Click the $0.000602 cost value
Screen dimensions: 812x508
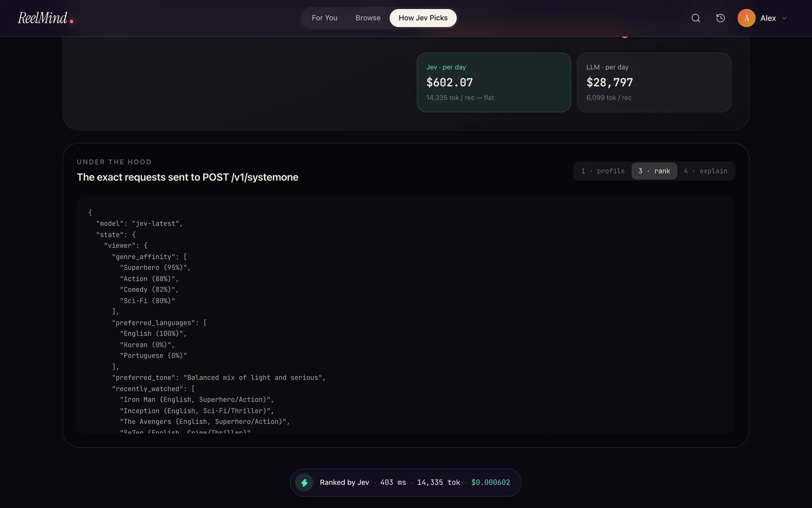click(x=490, y=483)
